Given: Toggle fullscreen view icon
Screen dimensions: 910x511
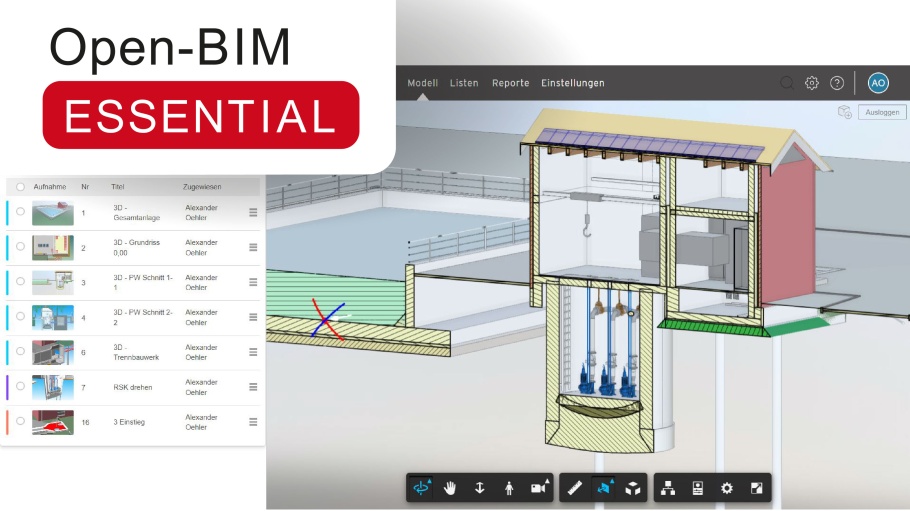Looking at the screenshot, I should (756, 488).
